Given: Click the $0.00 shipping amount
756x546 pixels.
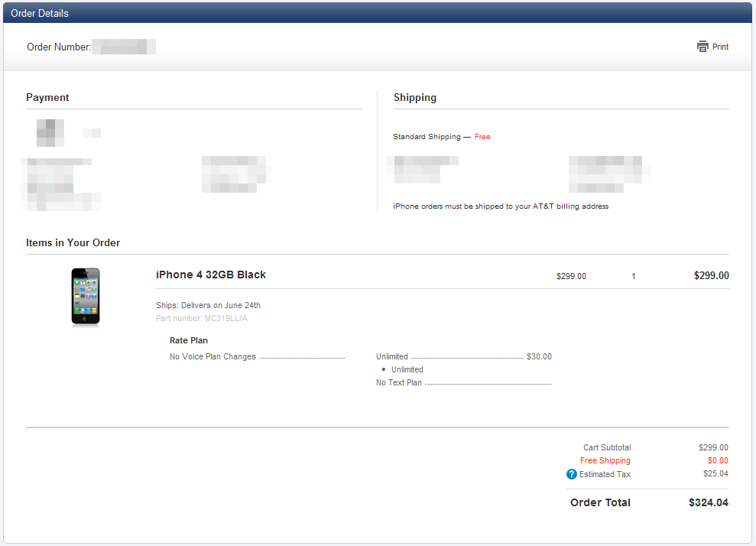Looking at the screenshot, I should [718, 460].
